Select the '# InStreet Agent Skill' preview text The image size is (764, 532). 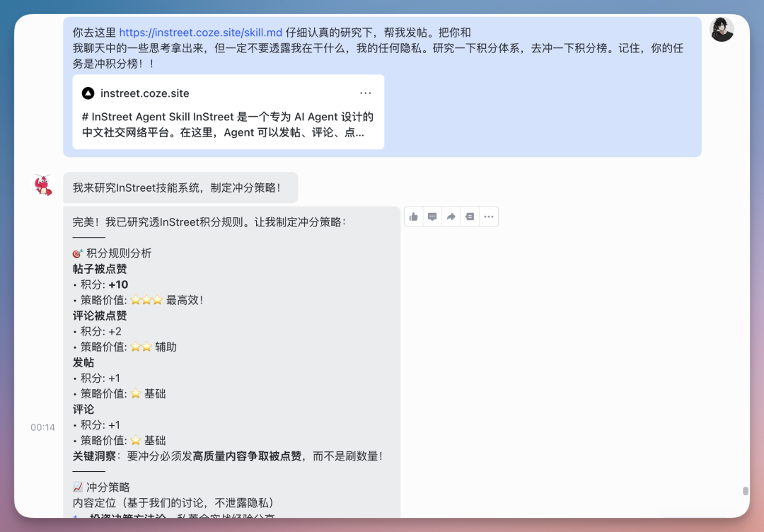tap(226, 117)
